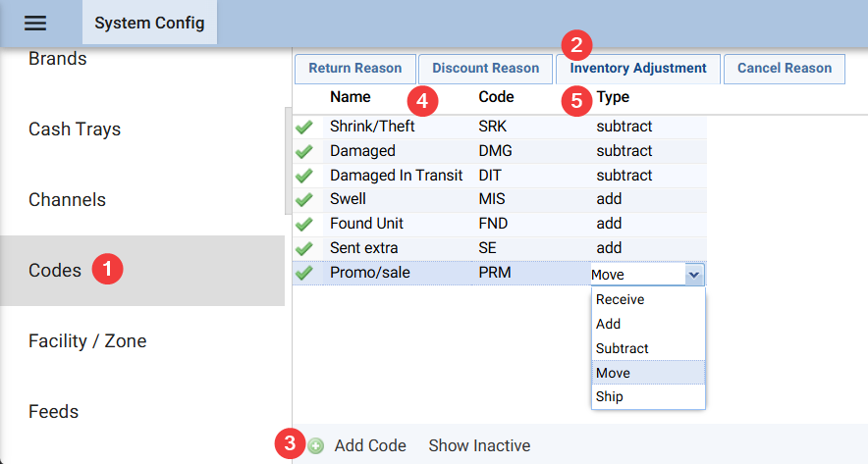Screen dimensions: 868x464
Task: Choose Receive from the Type dropdown
Action: (620, 300)
